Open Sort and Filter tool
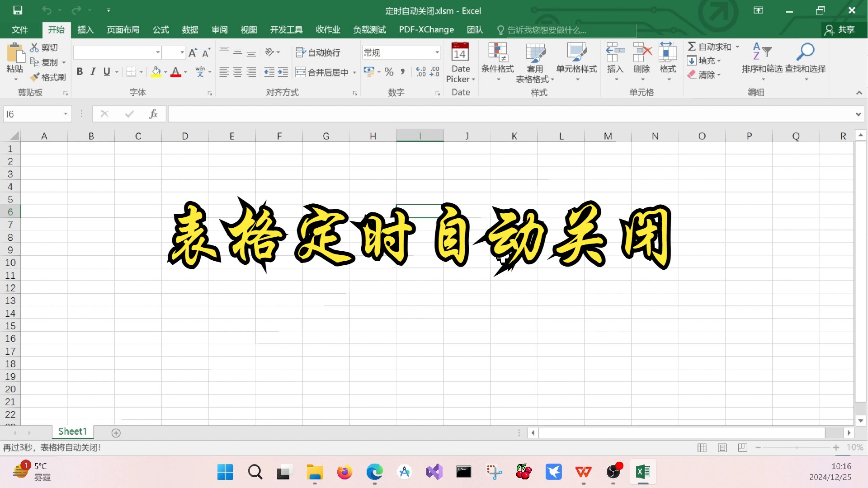Screen dimensions: 868x488 (762, 52)
